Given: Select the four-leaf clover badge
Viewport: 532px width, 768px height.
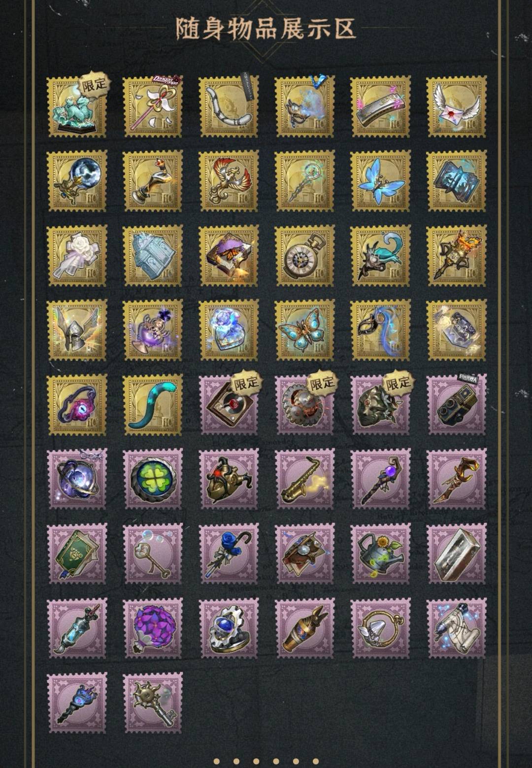Looking at the screenshot, I should [x=153, y=478].
